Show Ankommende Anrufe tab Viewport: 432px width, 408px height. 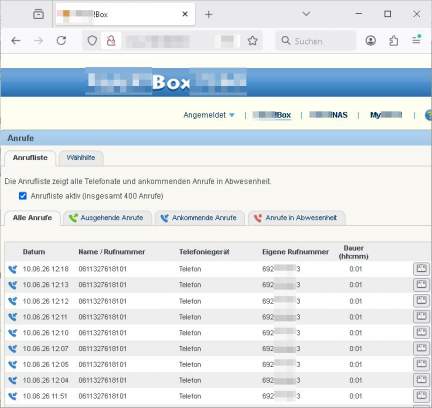tap(200, 218)
